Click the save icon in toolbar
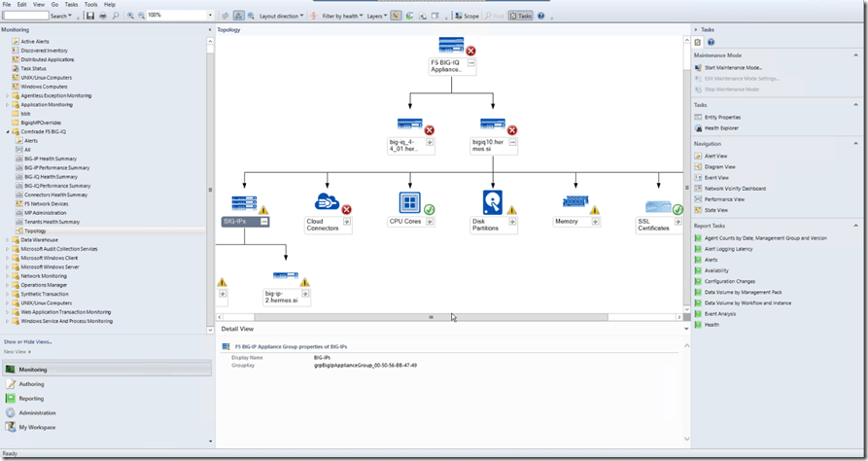Viewport: 868px width, 461px height. 90,17
